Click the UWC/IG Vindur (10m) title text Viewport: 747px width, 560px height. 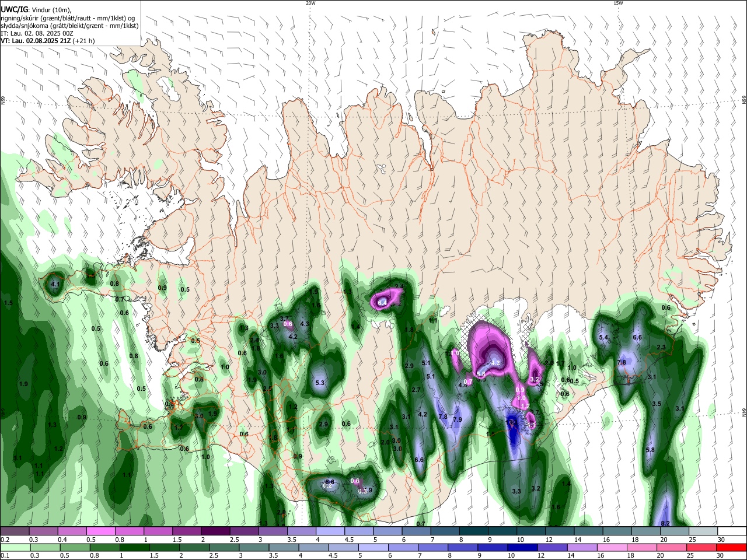(36, 9)
